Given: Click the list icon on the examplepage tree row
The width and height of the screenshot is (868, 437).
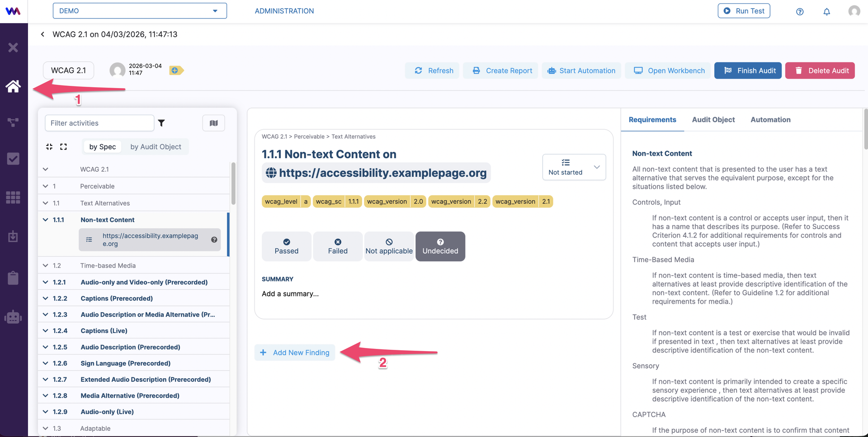Looking at the screenshot, I should pyautogui.click(x=89, y=240).
